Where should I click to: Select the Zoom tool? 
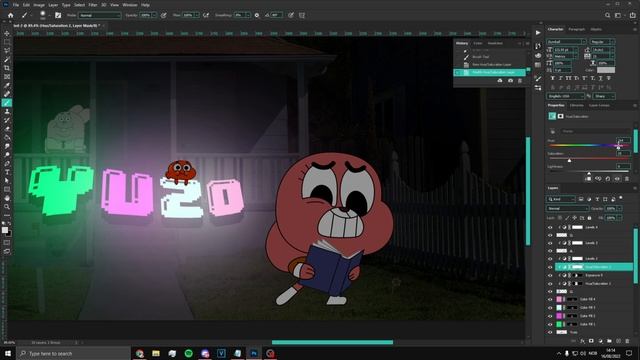[7, 207]
